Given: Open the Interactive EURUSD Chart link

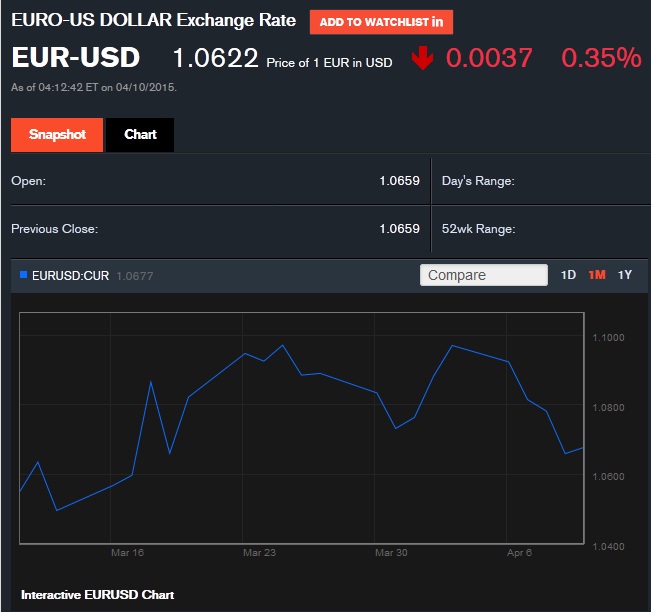Looking at the screenshot, I should 97,594.
